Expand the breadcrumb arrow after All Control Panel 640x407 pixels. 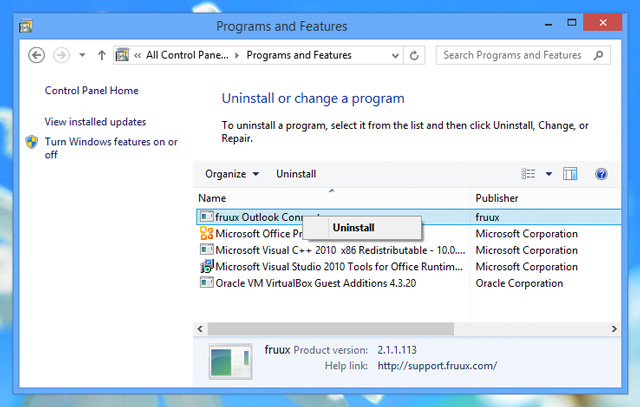(x=237, y=56)
